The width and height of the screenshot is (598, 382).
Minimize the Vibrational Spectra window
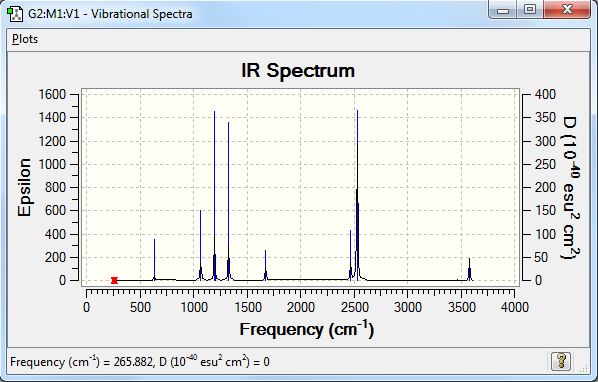pos(503,10)
